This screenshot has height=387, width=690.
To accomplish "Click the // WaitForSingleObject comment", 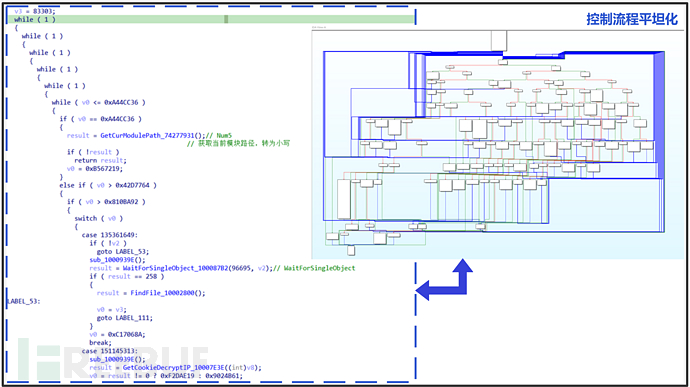I will coord(314,268).
